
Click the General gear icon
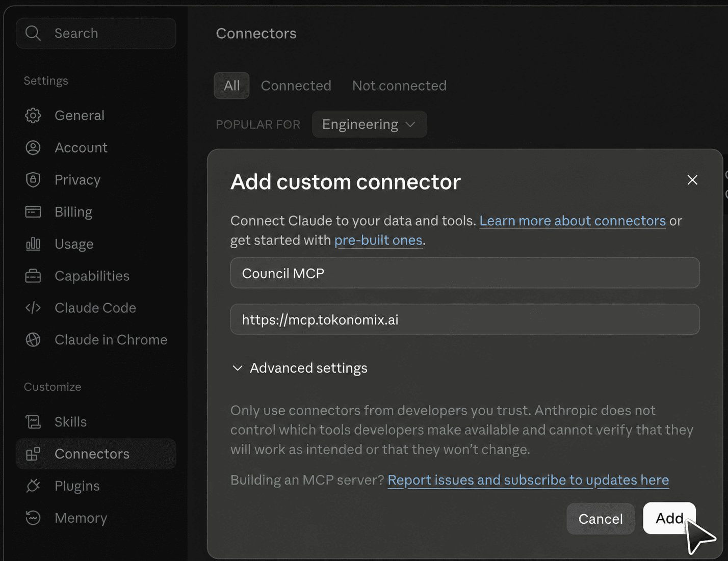33,116
